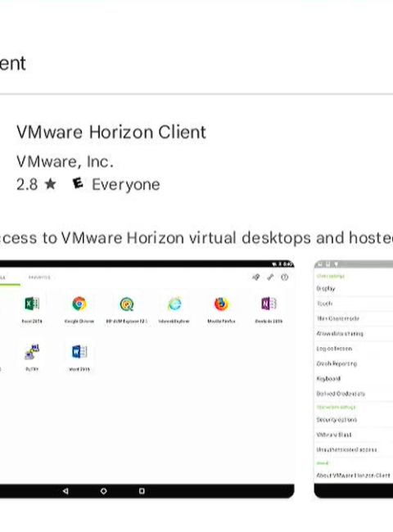393x532 pixels.
Task: Open the tablet app grid screenshot thumbnail
Action: 147,379
